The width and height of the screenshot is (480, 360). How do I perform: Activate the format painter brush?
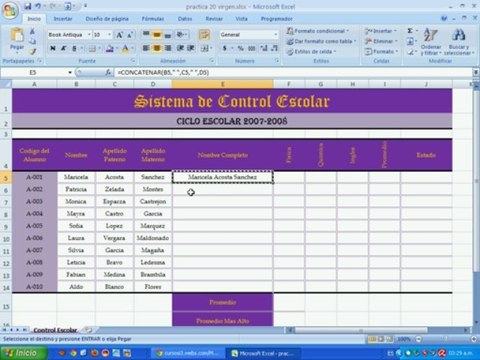click(32, 51)
